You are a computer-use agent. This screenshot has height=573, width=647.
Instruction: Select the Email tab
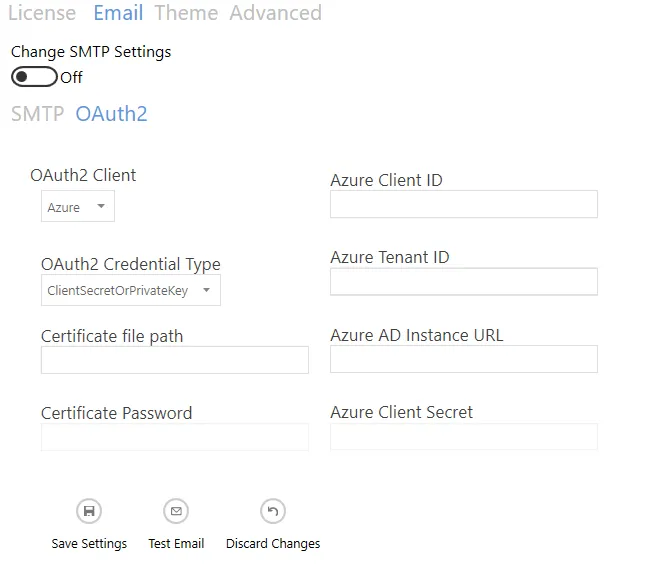118,13
